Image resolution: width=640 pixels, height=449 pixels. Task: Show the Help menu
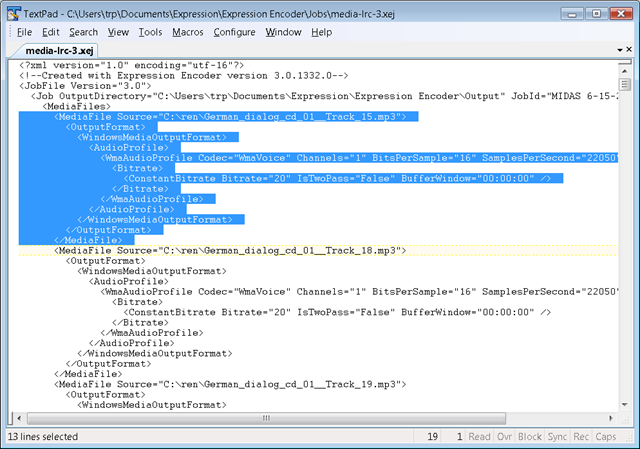321,32
